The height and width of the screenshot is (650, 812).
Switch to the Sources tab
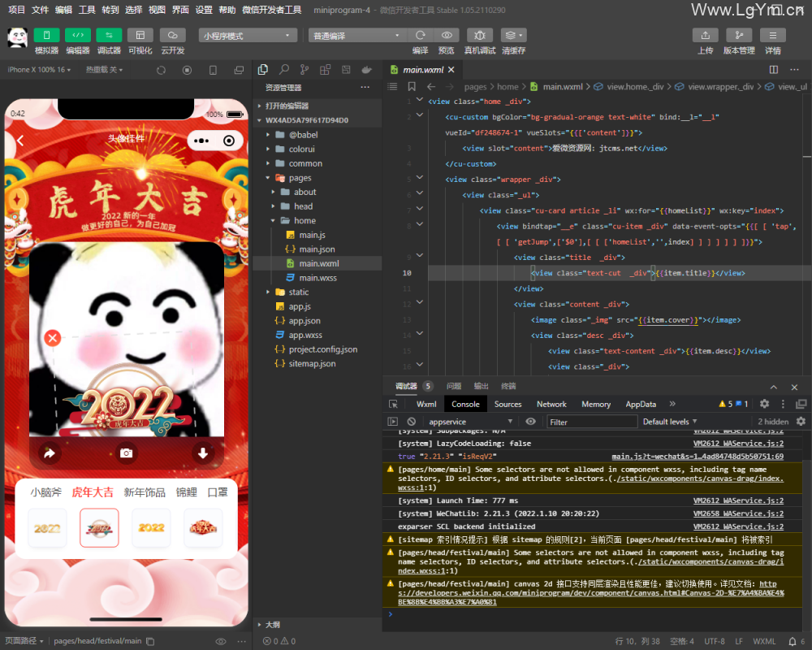click(x=508, y=405)
